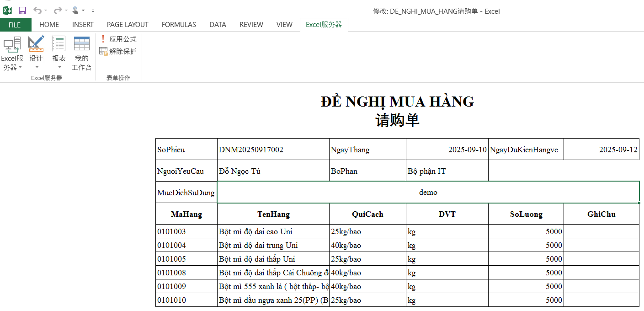The height and width of the screenshot is (311, 644).
Task: Click the Undo arrow icon
Action: tap(37, 11)
